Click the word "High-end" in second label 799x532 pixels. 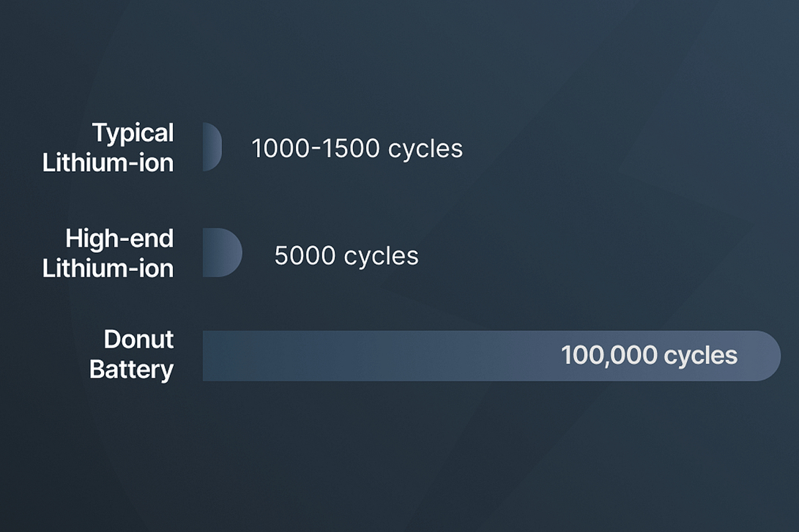tap(119, 239)
